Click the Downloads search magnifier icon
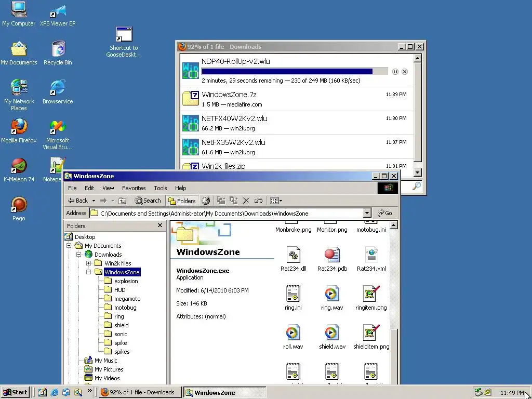532x399 pixels. 417,186
